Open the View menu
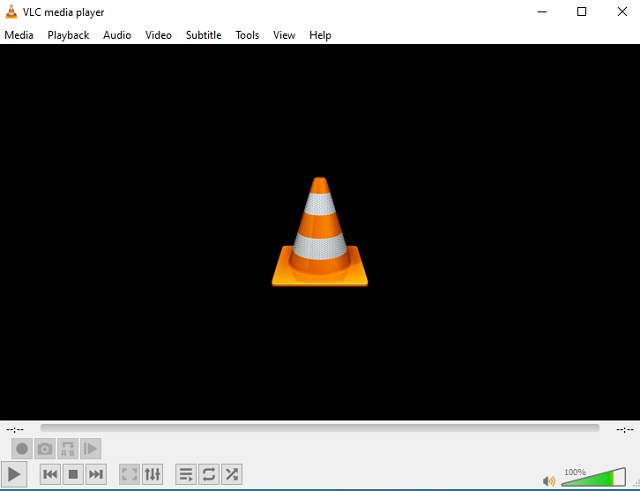 [x=284, y=35]
